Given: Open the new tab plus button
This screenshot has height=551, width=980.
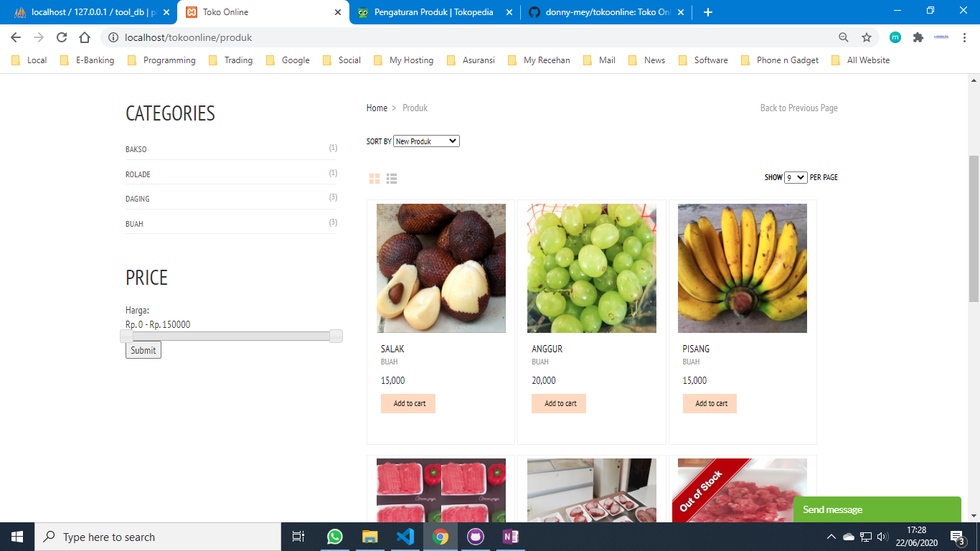Looking at the screenshot, I should (x=708, y=12).
